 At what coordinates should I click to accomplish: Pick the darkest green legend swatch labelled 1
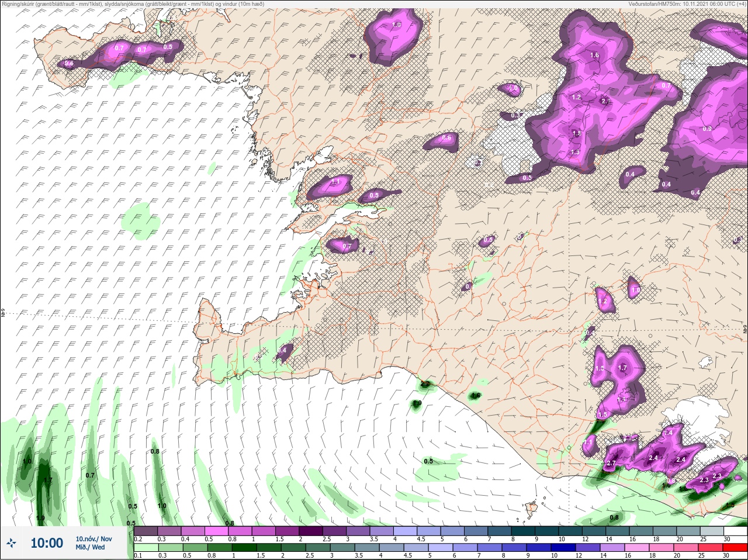tap(244, 548)
